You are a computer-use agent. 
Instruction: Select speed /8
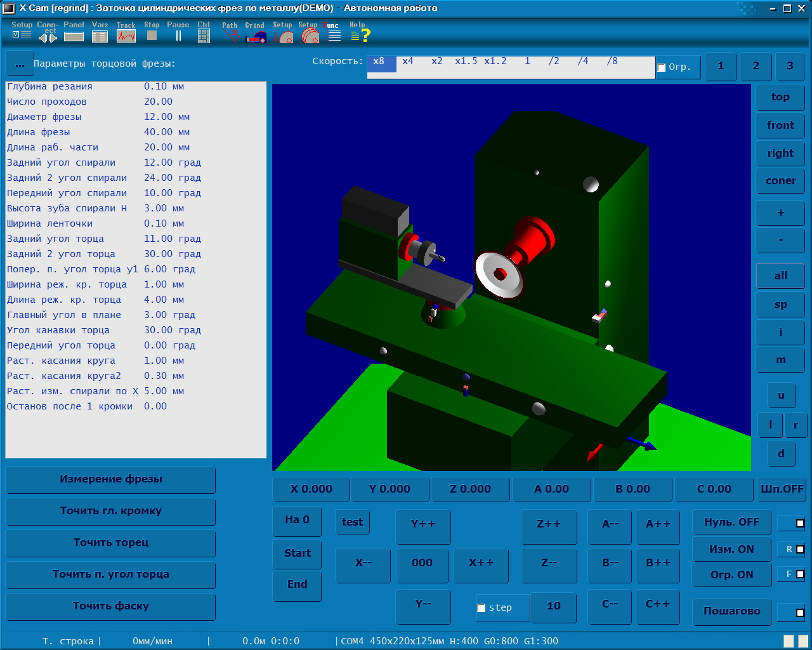[612, 62]
